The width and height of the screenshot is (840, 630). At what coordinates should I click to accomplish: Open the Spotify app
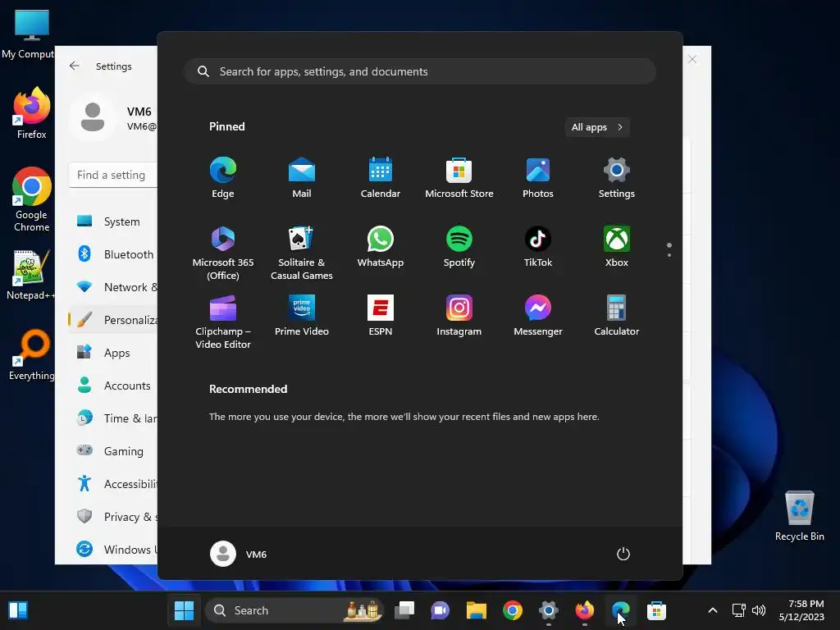(459, 246)
